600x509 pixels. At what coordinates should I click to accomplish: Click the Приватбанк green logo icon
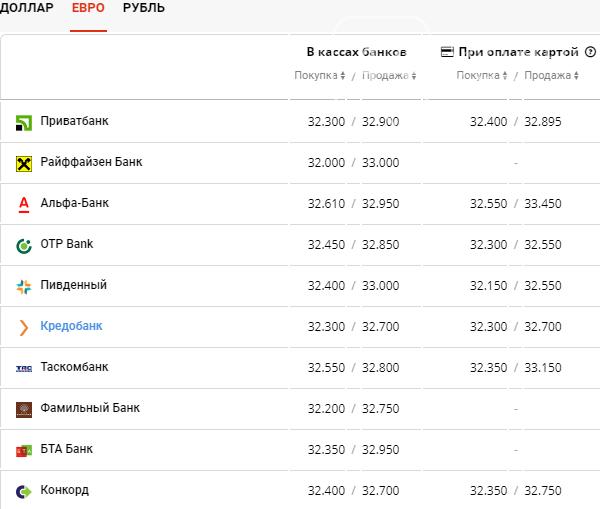(24, 123)
